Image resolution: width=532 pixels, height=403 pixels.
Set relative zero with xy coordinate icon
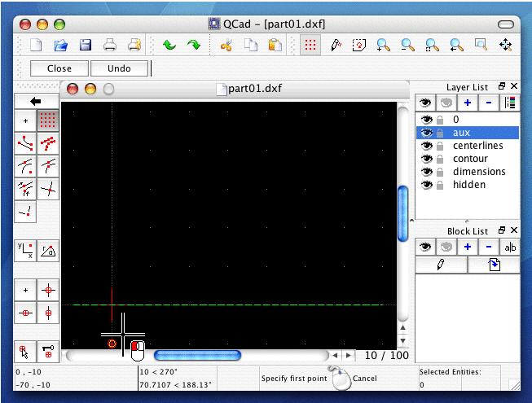tap(25, 251)
